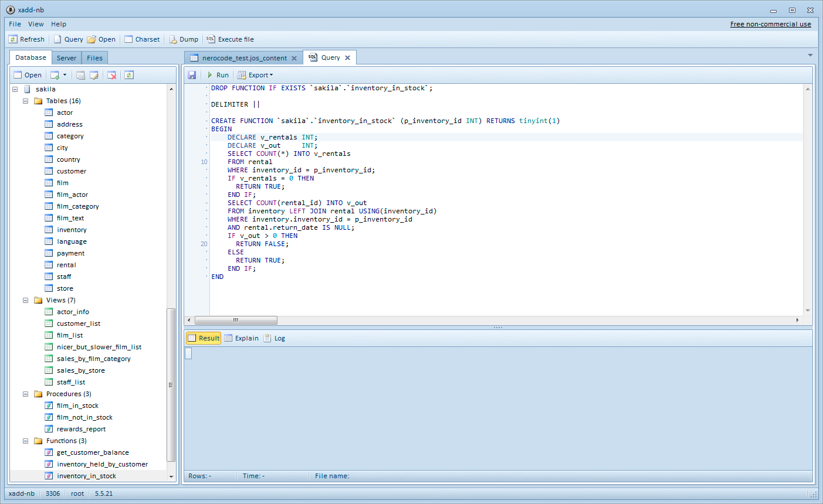Switch to the Files panel tab
The image size is (823, 504).
point(94,57)
